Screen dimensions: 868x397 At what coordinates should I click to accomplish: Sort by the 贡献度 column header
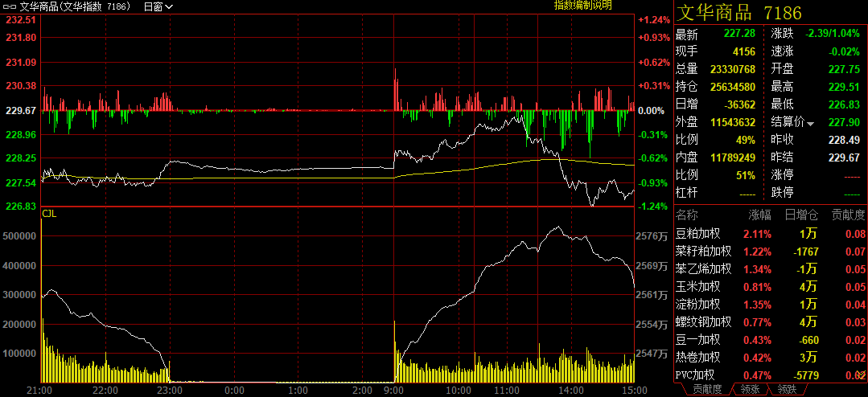click(846, 215)
